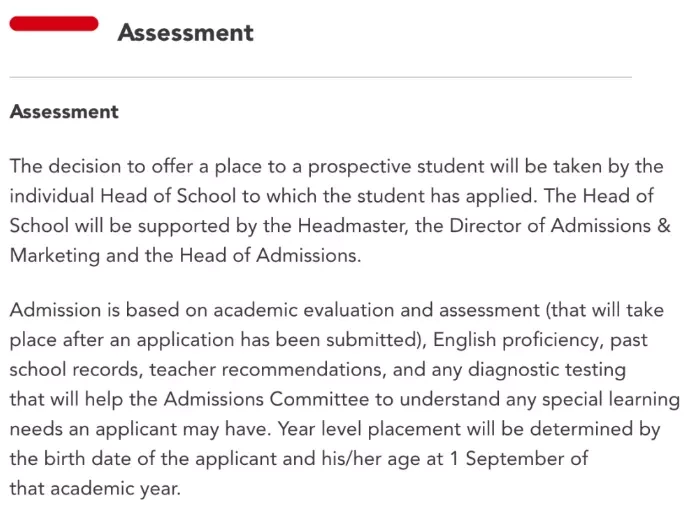Click the words 'Admissions Committee'
The width and height of the screenshot is (688, 512).
coord(266,400)
